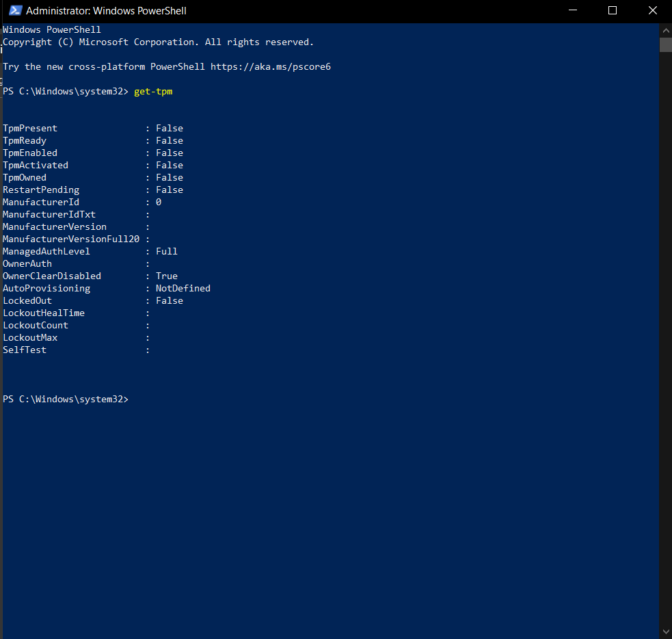Click the Full value for ManagedAuthLevel
672x639 pixels.
click(x=167, y=251)
